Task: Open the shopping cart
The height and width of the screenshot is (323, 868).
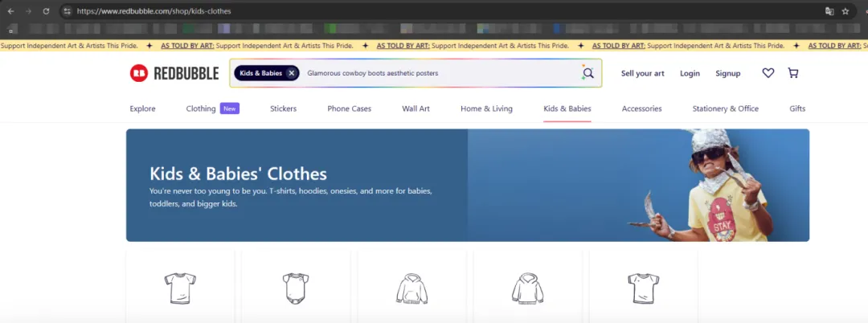Action: (x=793, y=73)
